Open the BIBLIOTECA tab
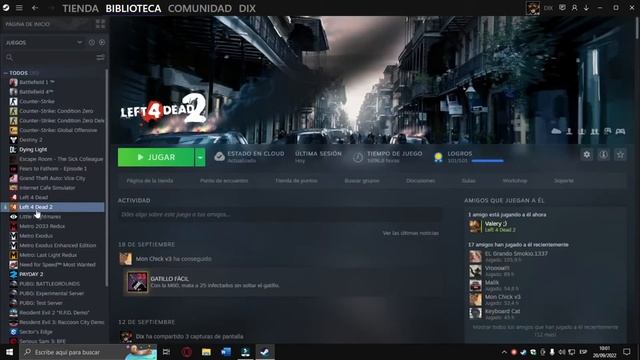This screenshot has height=360, width=640. (x=133, y=8)
